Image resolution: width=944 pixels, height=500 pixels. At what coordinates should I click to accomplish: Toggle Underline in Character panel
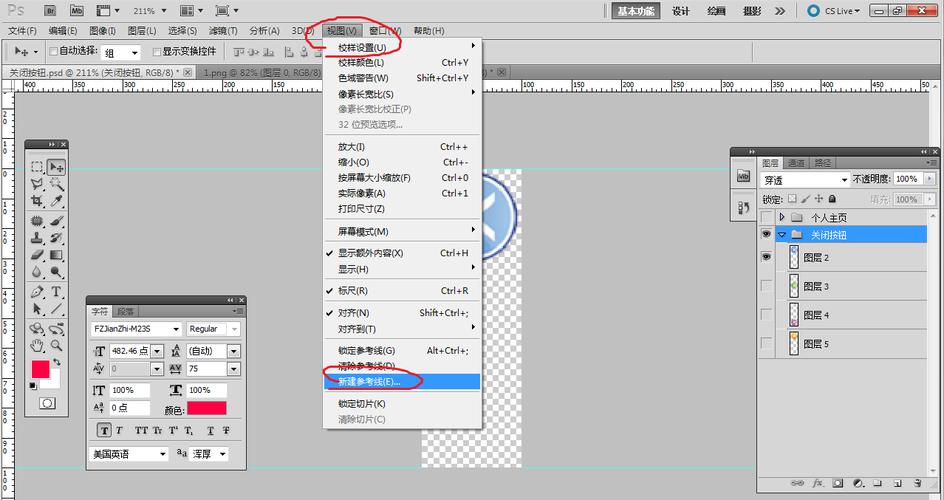(x=210, y=431)
